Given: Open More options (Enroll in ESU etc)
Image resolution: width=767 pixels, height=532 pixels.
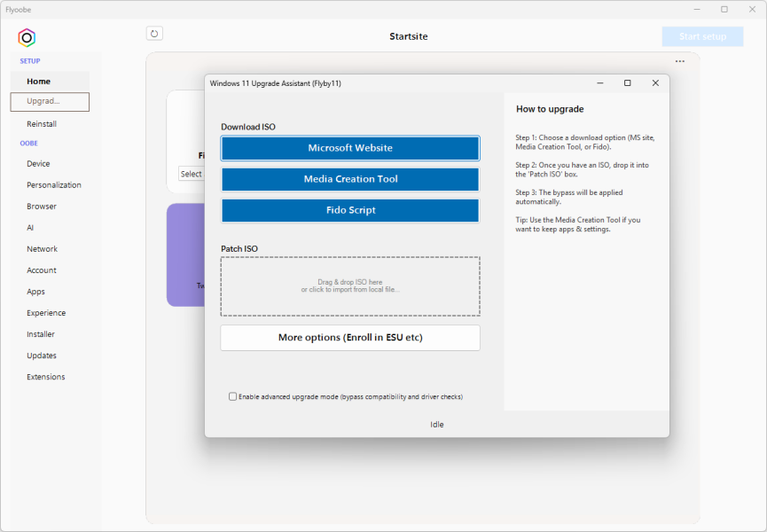Looking at the screenshot, I should [x=350, y=338].
